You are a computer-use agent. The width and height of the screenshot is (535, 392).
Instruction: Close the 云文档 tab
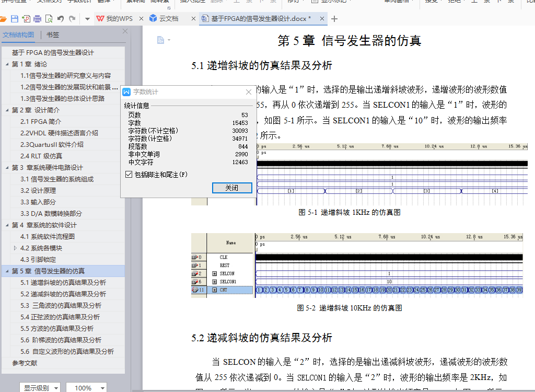click(193, 19)
